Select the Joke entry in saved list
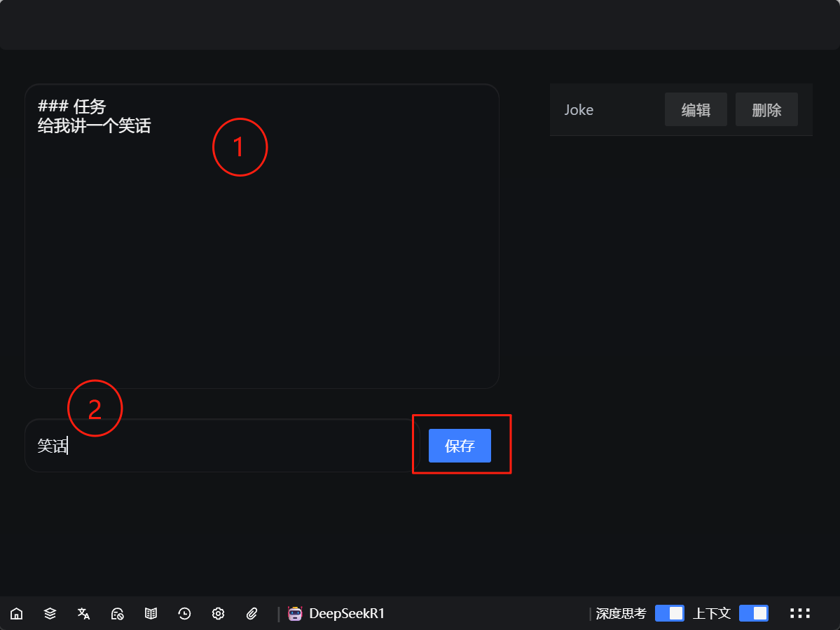Screen dimensions: 840x630 tap(579, 110)
